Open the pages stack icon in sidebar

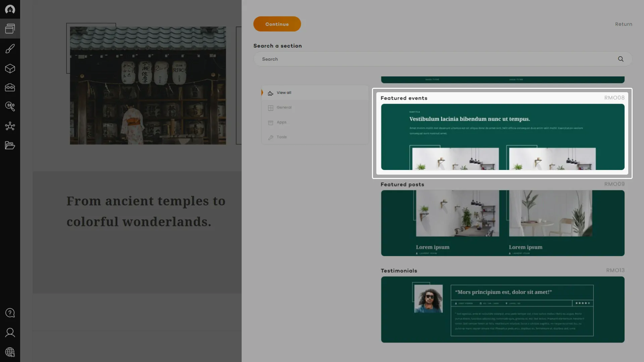point(10,29)
